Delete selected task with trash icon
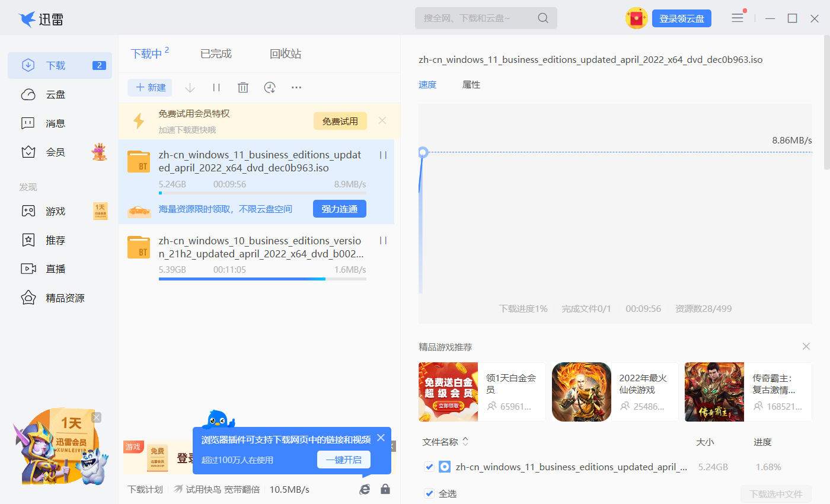Viewport: 830px width, 504px height. coord(243,88)
